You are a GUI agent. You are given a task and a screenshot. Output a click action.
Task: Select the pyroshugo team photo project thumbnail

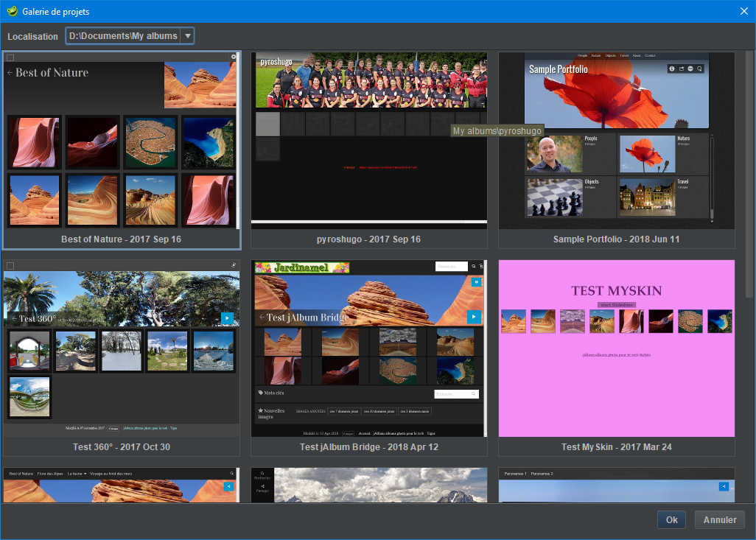coord(369,141)
